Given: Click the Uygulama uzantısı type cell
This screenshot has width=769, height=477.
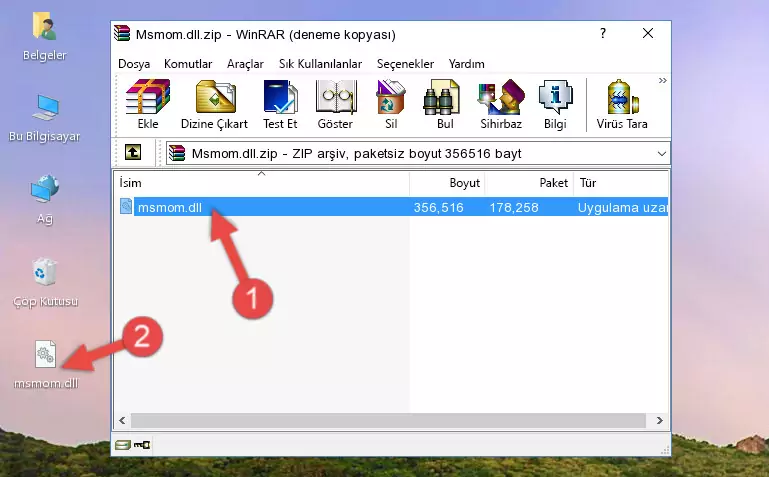Looking at the screenshot, I should tap(622, 208).
